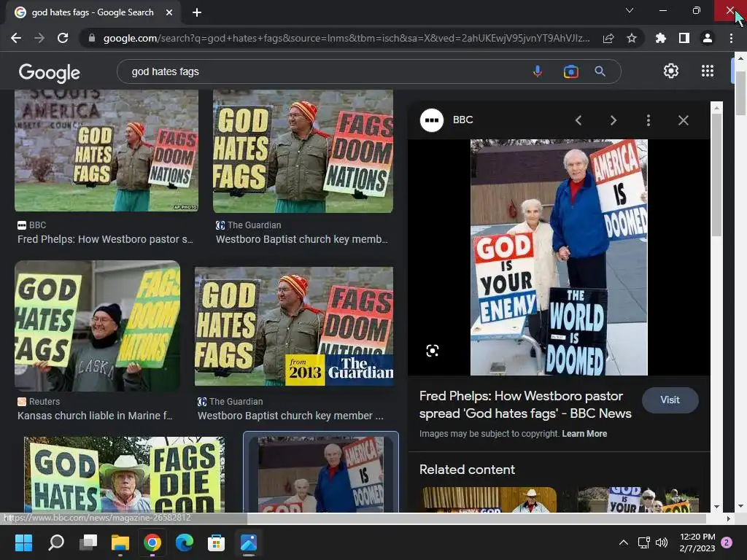Screen dimensions: 747x560
Task: Bookmark this page with the star icon
Action: (632, 38)
